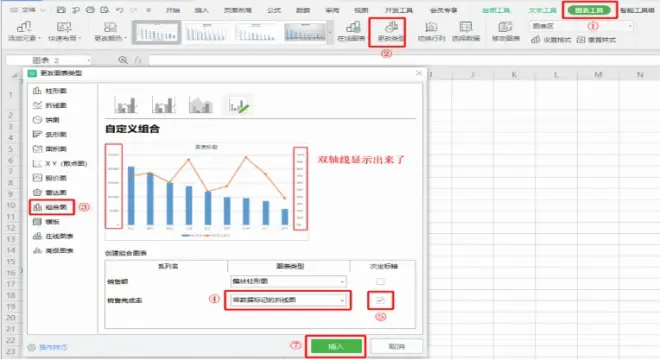Image resolution: width=660 pixels, height=360 pixels.
Task: Click the print icon in quick toolbar
Action: (x=90, y=10)
